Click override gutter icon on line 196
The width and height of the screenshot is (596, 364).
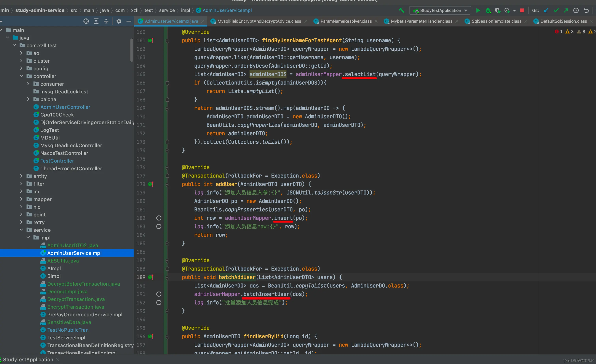151,336
